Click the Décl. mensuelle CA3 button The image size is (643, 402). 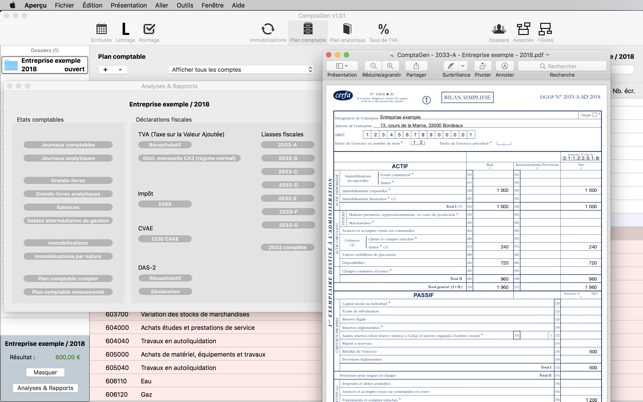click(189, 158)
